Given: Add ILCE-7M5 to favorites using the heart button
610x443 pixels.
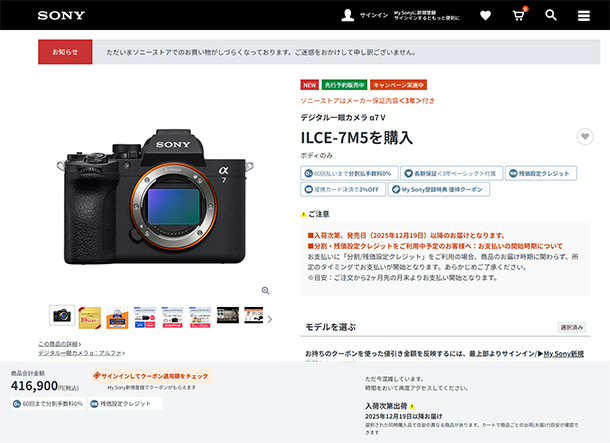Looking at the screenshot, I should (x=585, y=137).
